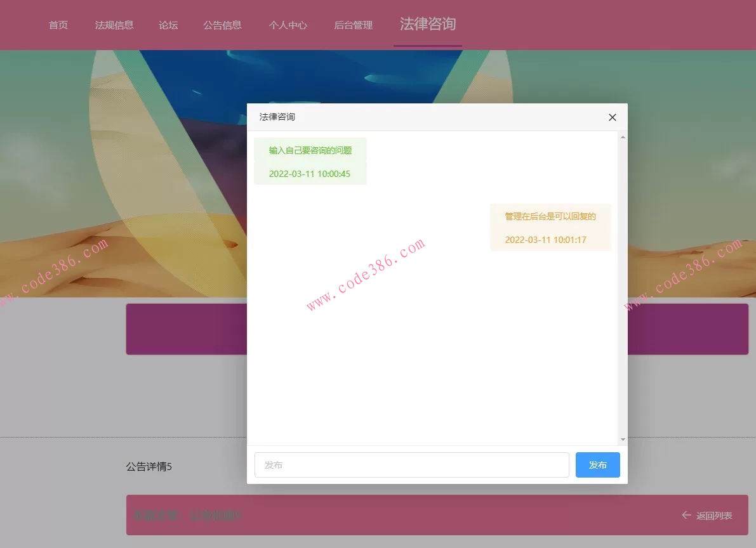Click the chat scrollbar down arrow
This screenshot has width=756, height=548.
tap(623, 439)
